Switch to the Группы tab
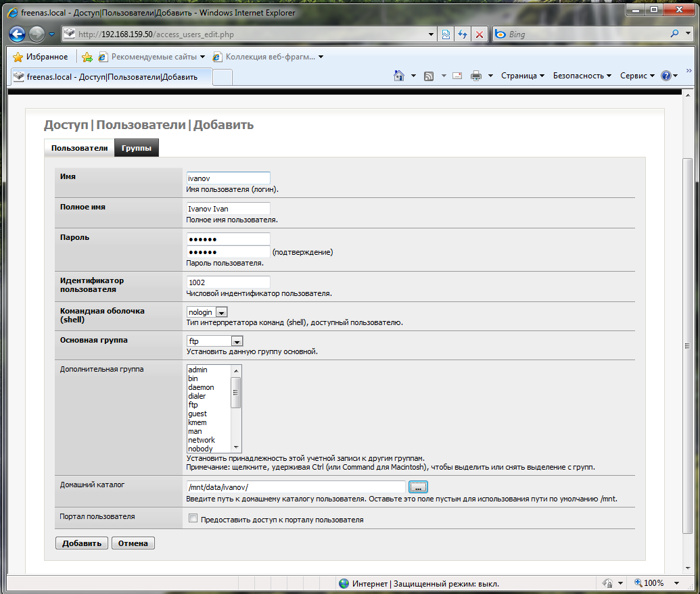This screenshot has height=594, width=700. point(136,148)
